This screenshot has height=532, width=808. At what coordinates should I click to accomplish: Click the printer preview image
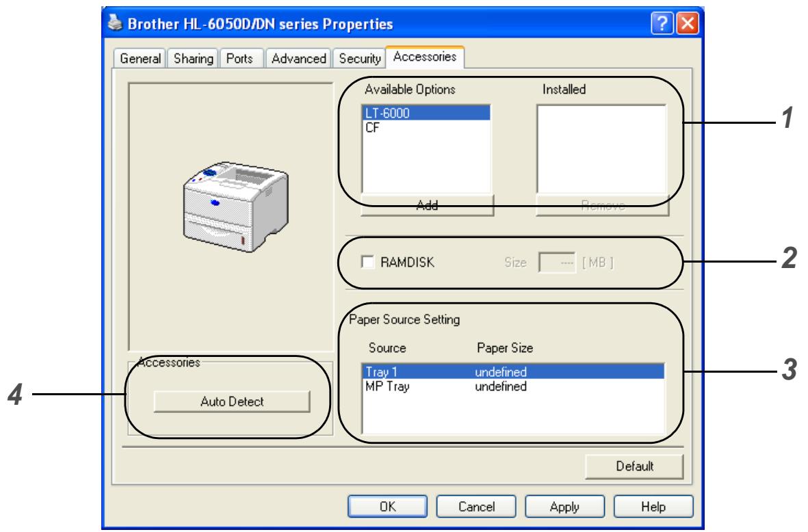tap(235, 207)
